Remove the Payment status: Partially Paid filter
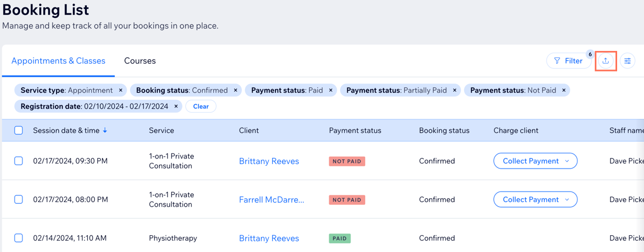Image resolution: width=644 pixels, height=252 pixels. [455, 90]
